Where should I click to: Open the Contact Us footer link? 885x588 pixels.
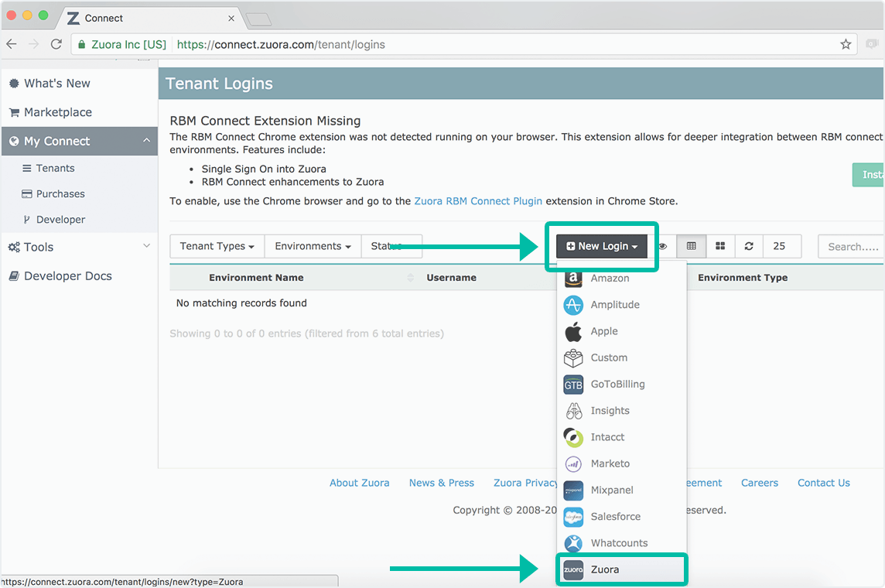(823, 483)
